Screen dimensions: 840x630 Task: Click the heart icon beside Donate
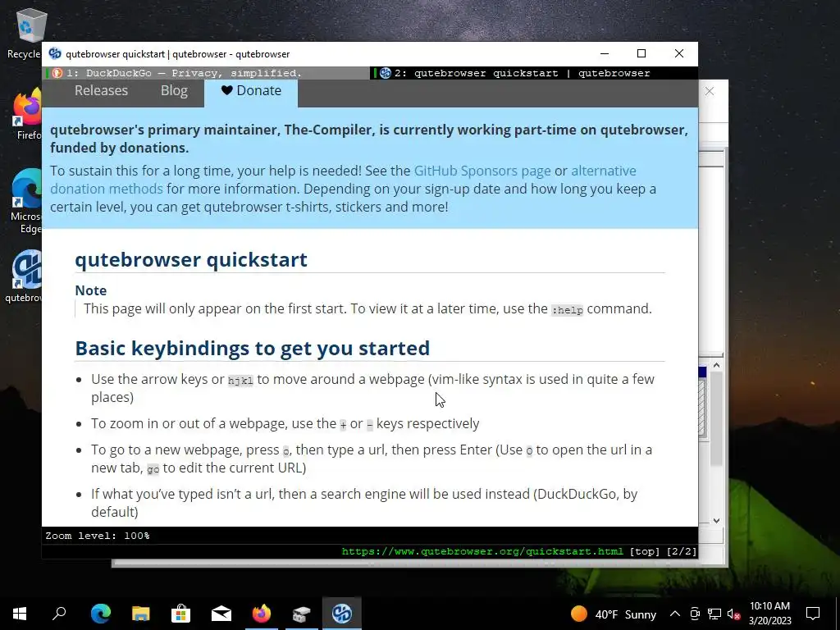point(226,90)
